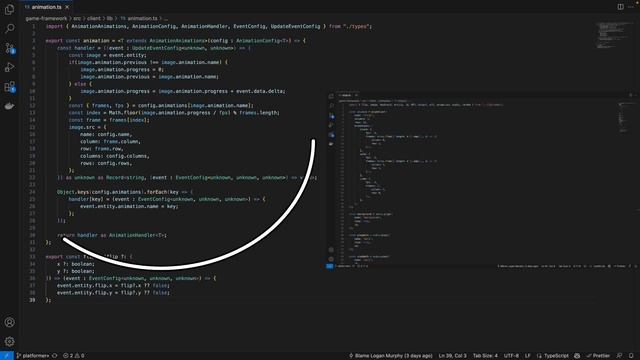Select the animation.ts editor tab

(x=47, y=7)
